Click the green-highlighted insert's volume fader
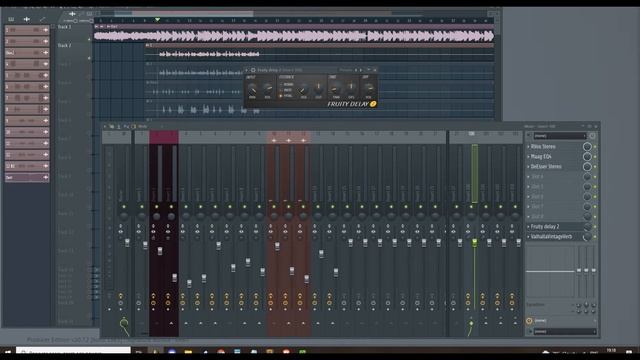Image resolution: width=640 pixels, height=360 pixels. pos(474,243)
